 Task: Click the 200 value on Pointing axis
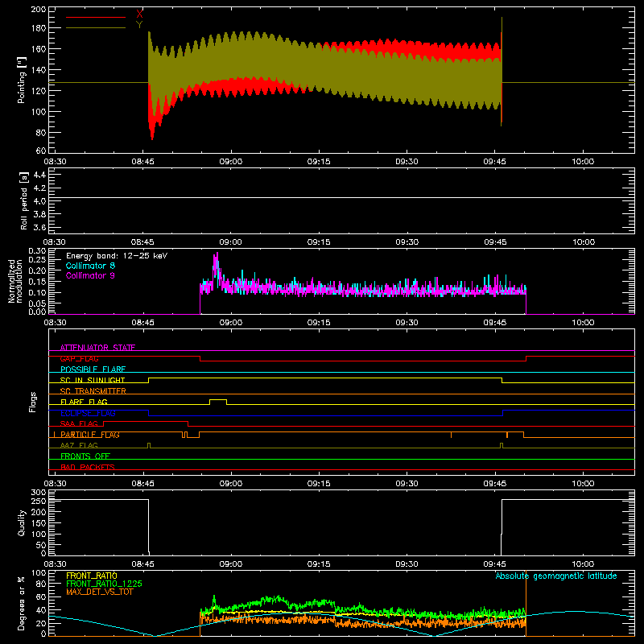(38, 10)
